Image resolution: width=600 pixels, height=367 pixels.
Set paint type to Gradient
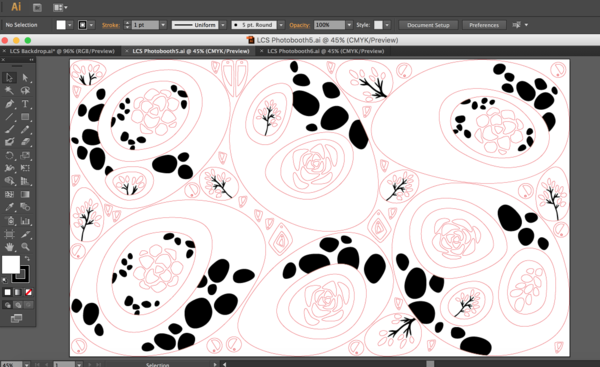[x=18, y=292]
